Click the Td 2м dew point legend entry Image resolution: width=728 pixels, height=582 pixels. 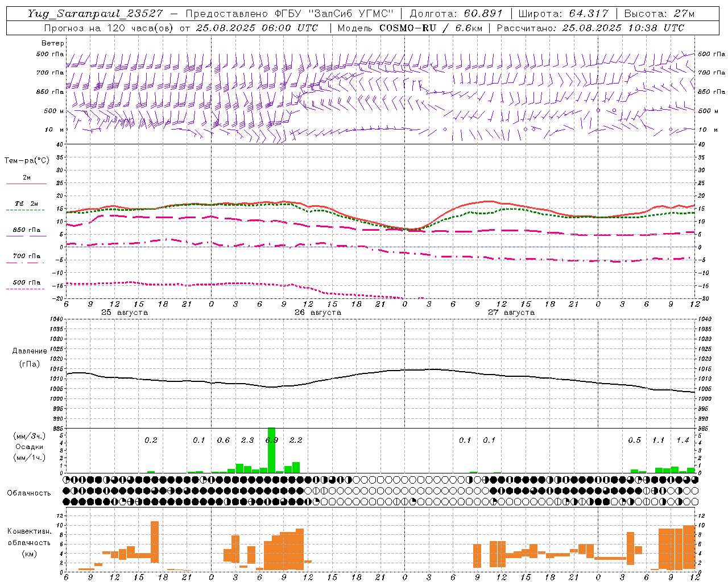[26, 206]
